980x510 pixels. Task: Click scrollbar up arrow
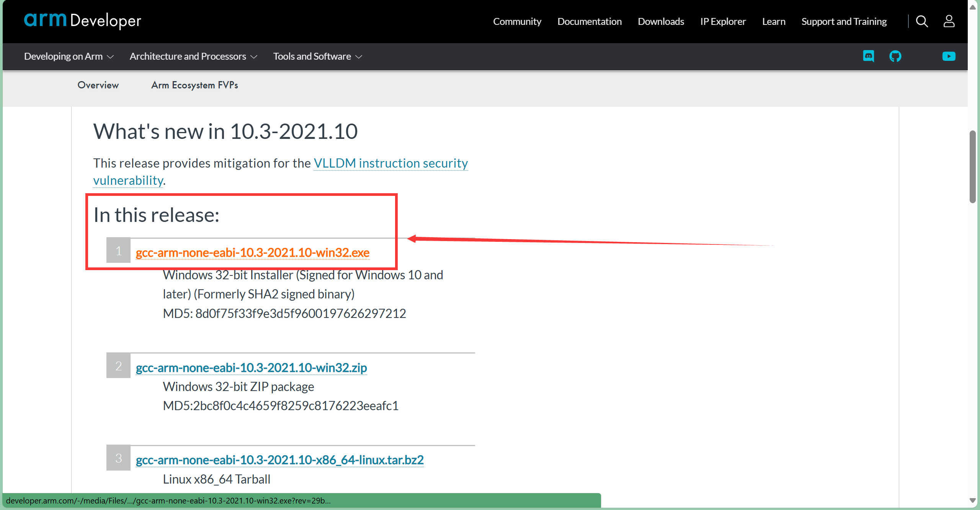tap(972, 7)
